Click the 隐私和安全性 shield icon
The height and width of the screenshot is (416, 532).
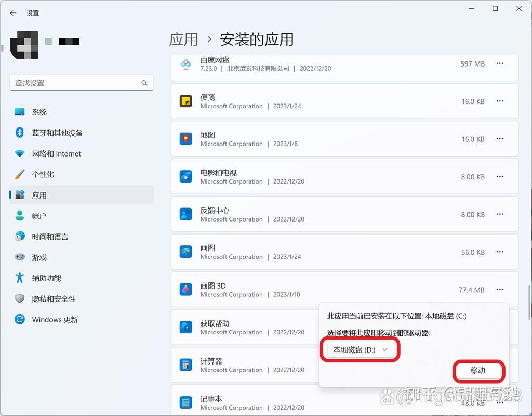pos(20,298)
